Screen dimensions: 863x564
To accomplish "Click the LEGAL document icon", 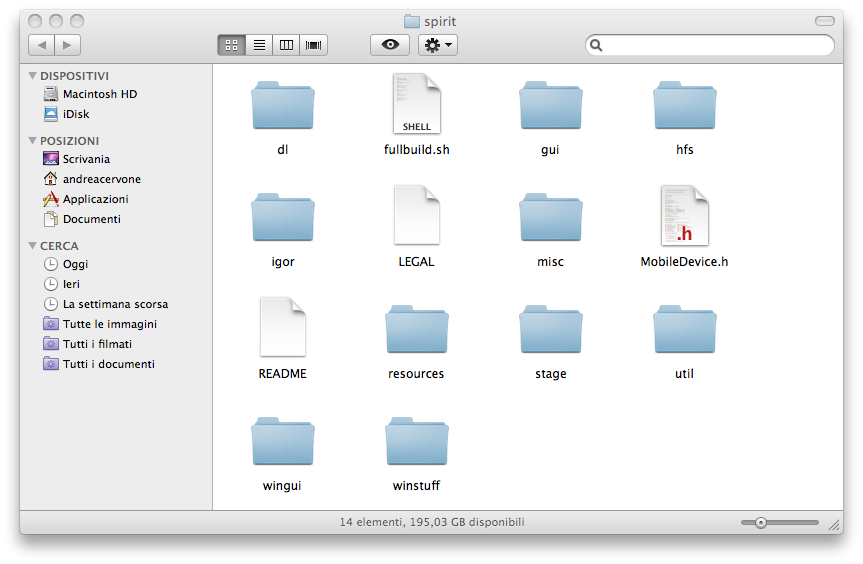I will 416,216.
